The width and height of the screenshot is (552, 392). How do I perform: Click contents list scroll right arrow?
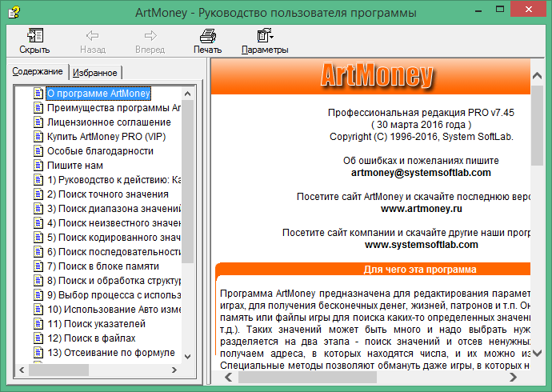tap(174, 370)
